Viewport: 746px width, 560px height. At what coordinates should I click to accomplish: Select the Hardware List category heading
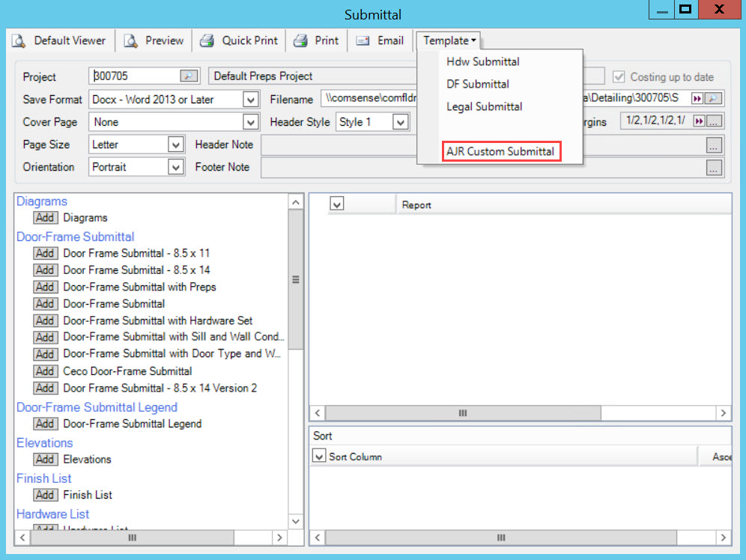click(x=53, y=514)
